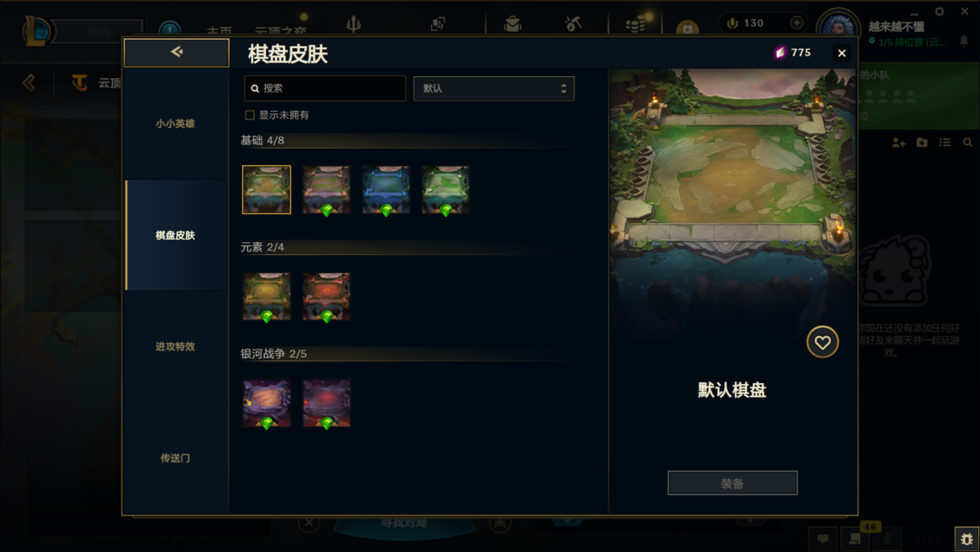This screenshot has width=980, height=552.
Task: Open the chat bubble icon in the bottom bar
Action: click(x=822, y=538)
